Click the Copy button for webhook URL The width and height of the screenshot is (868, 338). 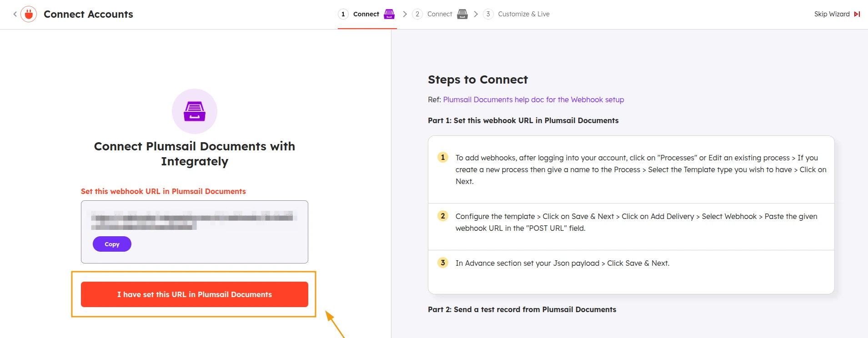112,244
